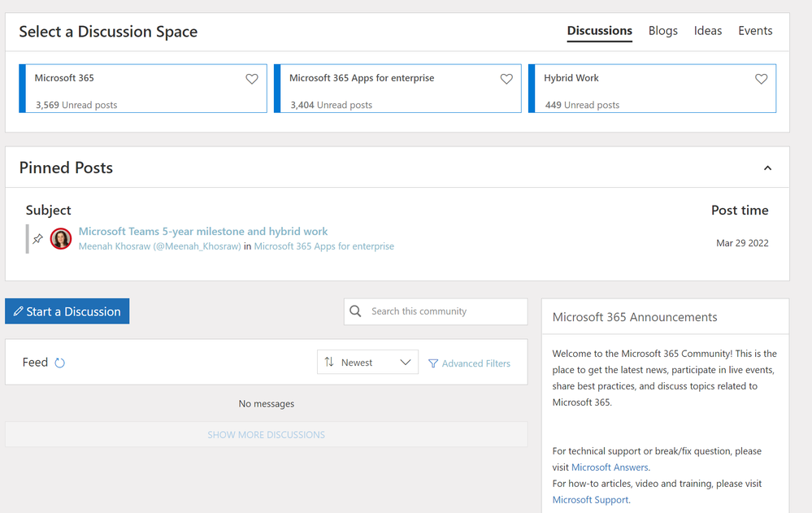Refresh the Feed with the reload icon
The height and width of the screenshot is (513, 812).
59,363
